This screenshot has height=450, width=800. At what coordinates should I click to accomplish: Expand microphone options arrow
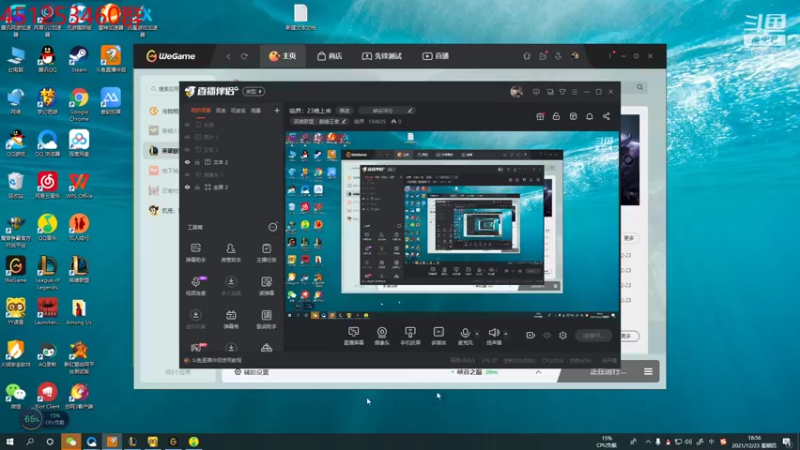477,334
